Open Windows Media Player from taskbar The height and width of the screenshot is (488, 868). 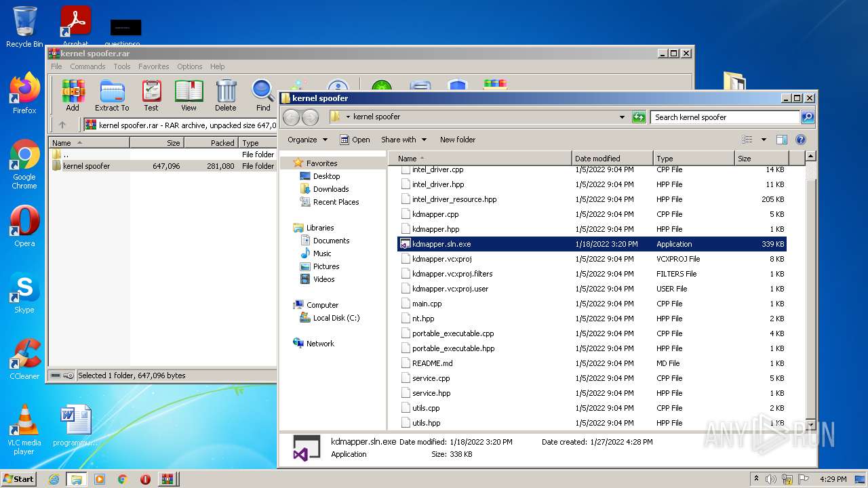pos(100,479)
